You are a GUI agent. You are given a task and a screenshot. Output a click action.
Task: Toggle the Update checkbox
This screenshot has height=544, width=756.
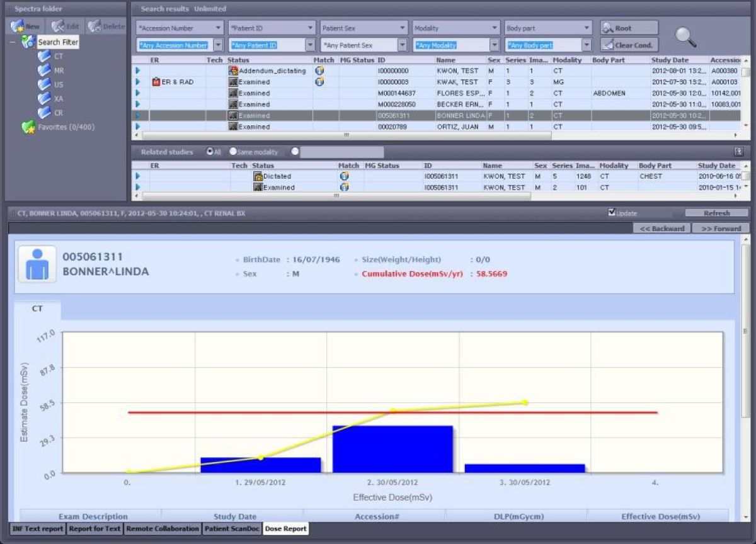(612, 213)
